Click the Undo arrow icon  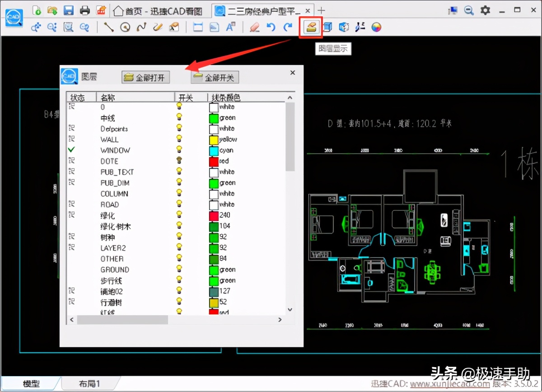pos(271,27)
